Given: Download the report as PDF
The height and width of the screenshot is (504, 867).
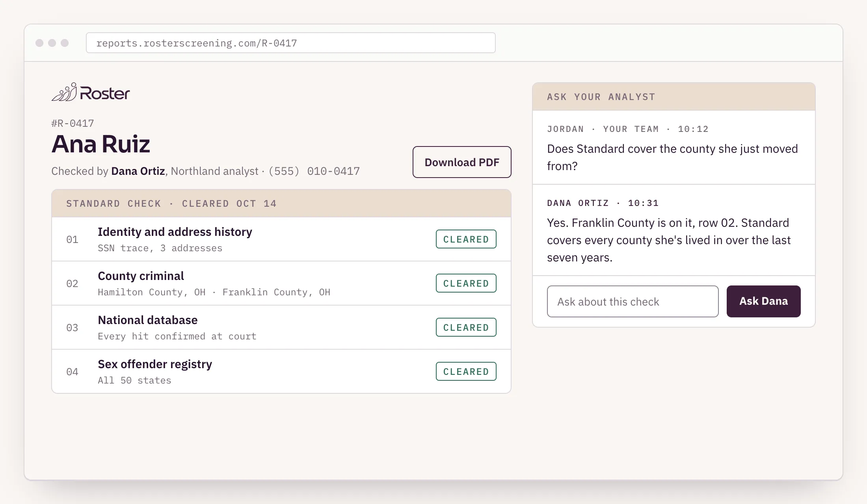Looking at the screenshot, I should pos(462,162).
